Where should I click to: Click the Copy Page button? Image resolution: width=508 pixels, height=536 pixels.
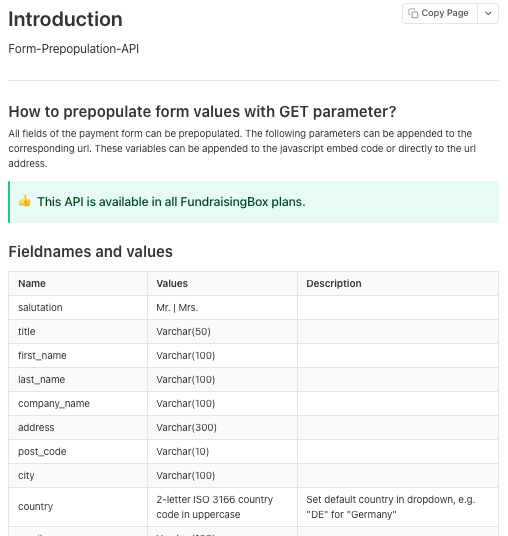(x=440, y=13)
